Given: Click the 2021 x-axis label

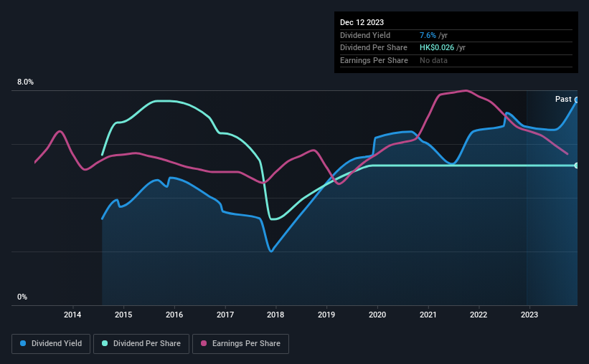Looking at the screenshot, I should [428, 315].
